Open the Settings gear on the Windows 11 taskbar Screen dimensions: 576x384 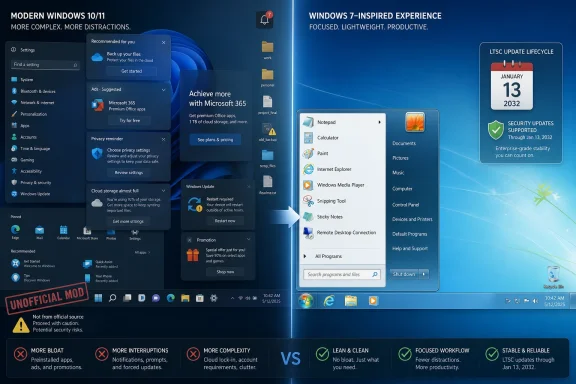click(214, 298)
